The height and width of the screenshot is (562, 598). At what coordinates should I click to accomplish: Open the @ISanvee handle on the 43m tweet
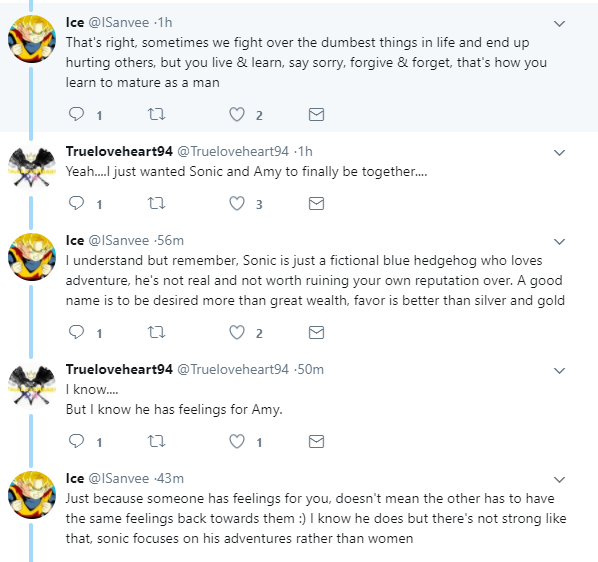[x=119, y=478]
